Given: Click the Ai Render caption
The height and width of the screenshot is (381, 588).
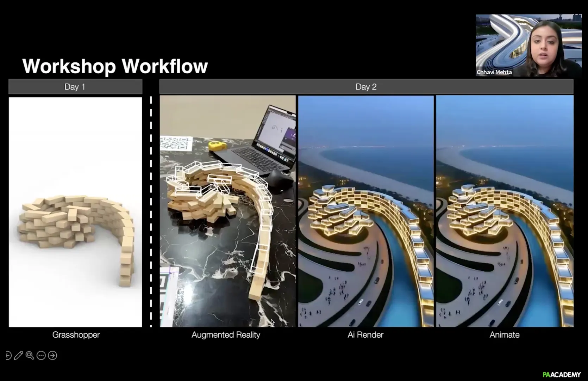Looking at the screenshot, I should coord(365,335).
